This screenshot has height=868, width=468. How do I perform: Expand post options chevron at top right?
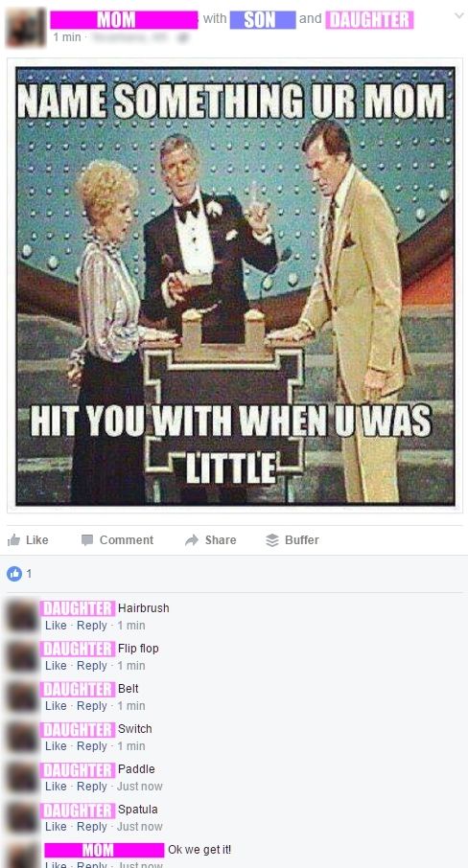coord(459,16)
